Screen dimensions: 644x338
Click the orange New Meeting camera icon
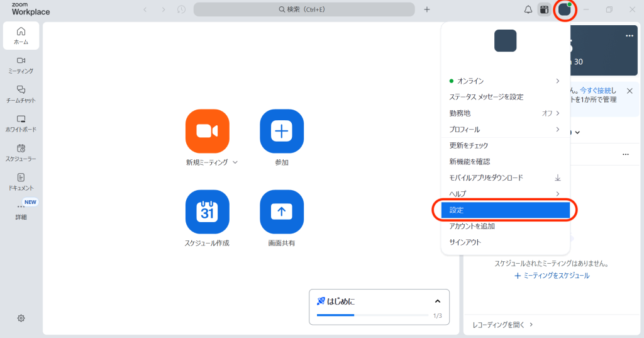pos(207,131)
